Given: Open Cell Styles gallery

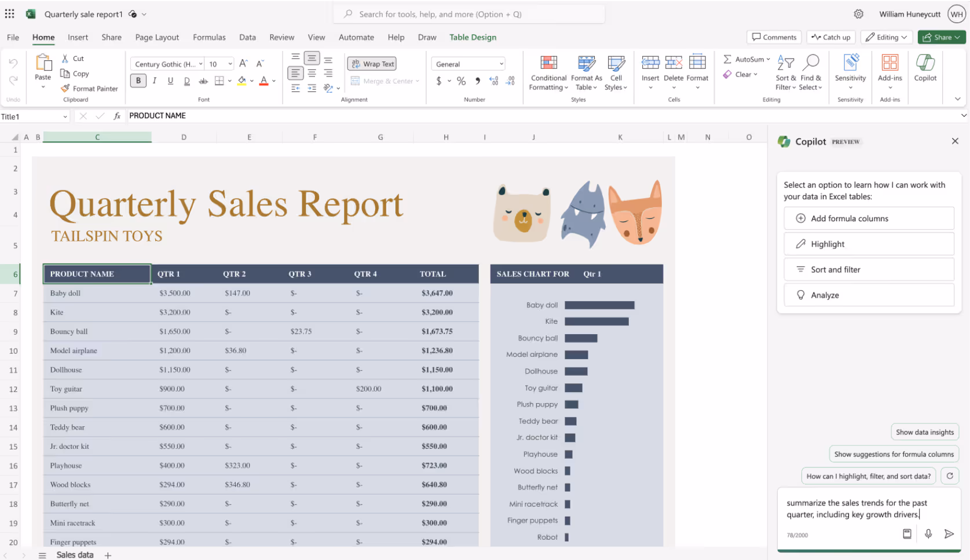Looking at the screenshot, I should click(616, 73).
